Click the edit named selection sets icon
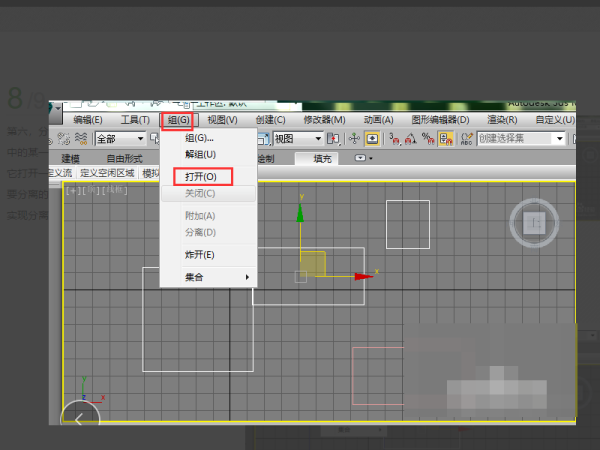600x450 pixels. click(466, 139)
